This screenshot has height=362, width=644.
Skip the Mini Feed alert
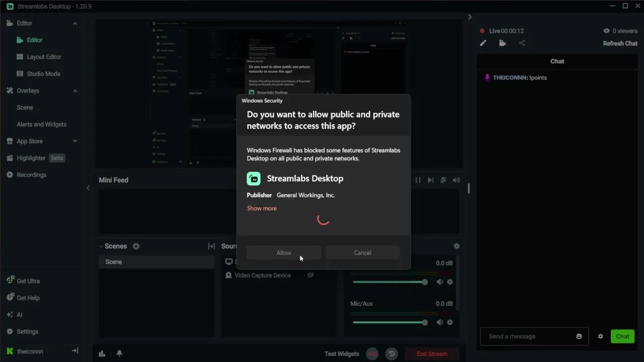click(x=430, y=180)
